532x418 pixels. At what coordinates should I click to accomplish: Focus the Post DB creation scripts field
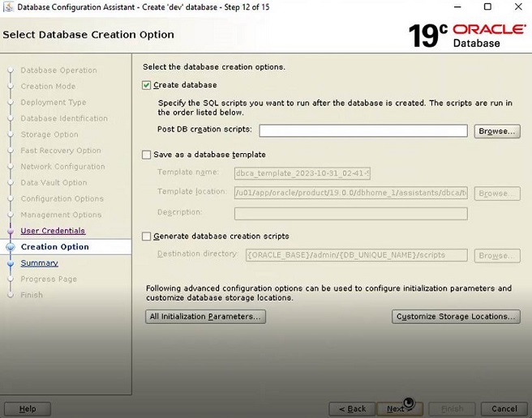click(363, 131)
